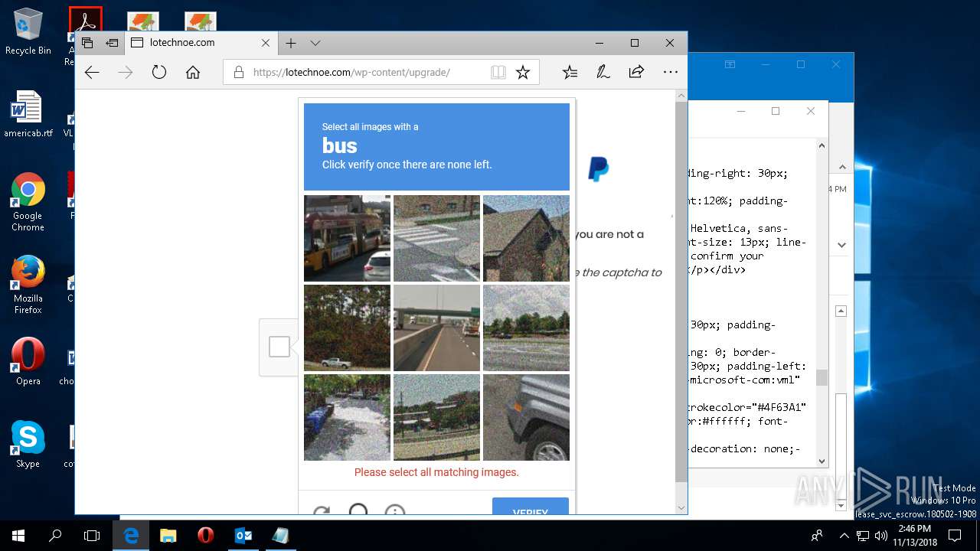
Task: Open the People icon in the tray
Action: (818, 536)
